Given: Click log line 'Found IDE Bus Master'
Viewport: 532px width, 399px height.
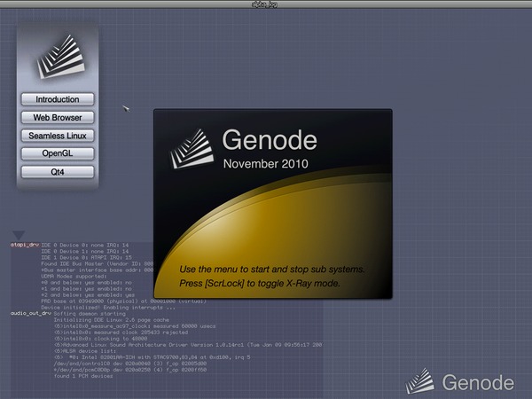Looking at the screenshot, I should click(98, 263).
